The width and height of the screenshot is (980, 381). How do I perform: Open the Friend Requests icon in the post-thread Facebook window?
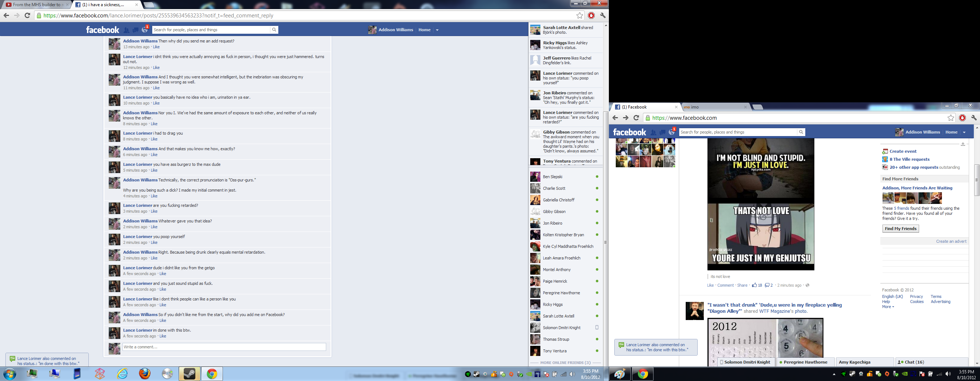pyautogui.click(x=127, y=30)
